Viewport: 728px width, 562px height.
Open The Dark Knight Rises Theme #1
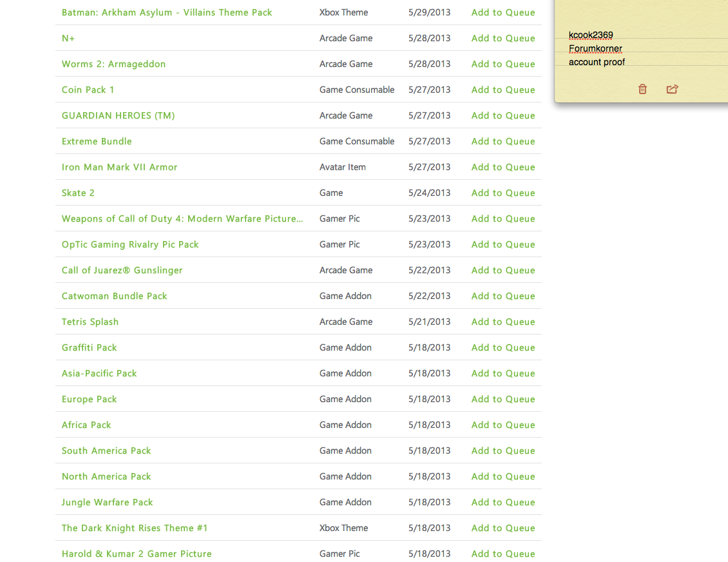pos(135,528)
